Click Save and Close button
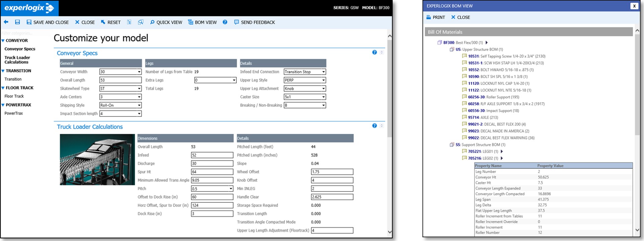 click(x=47, y=22)
